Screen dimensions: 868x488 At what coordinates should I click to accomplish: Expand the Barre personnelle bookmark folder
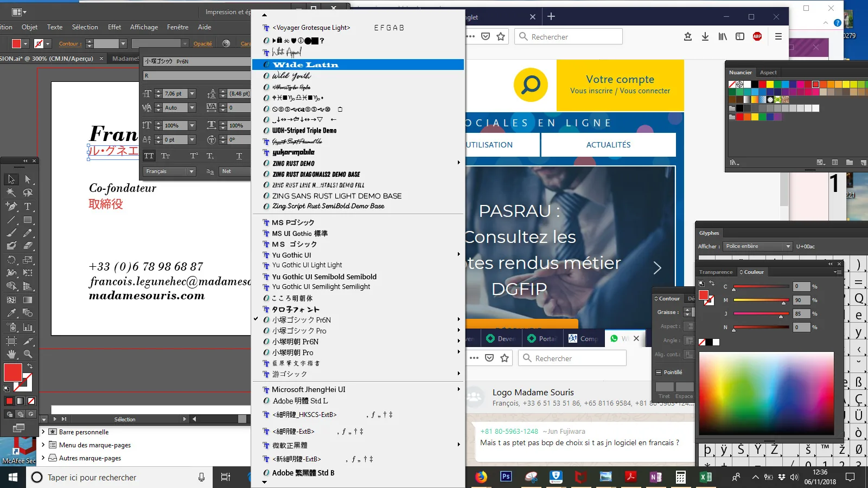pos(43,432)
